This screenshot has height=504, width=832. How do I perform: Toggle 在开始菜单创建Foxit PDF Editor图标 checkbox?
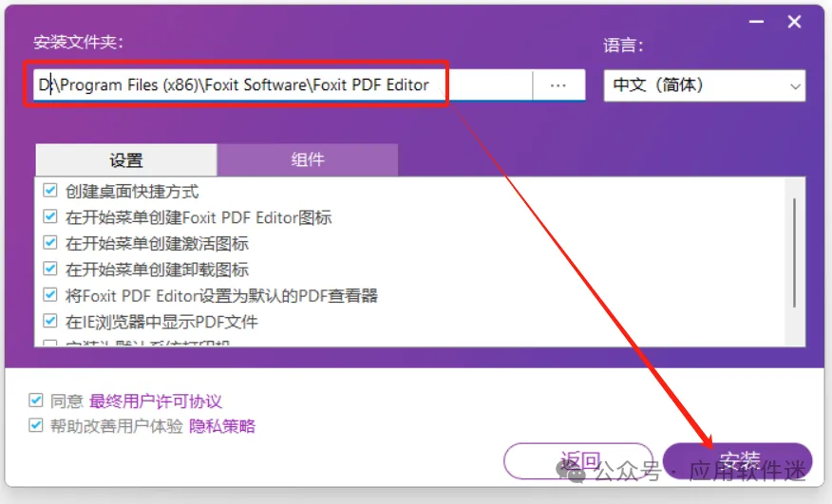(x=50, y=216)
